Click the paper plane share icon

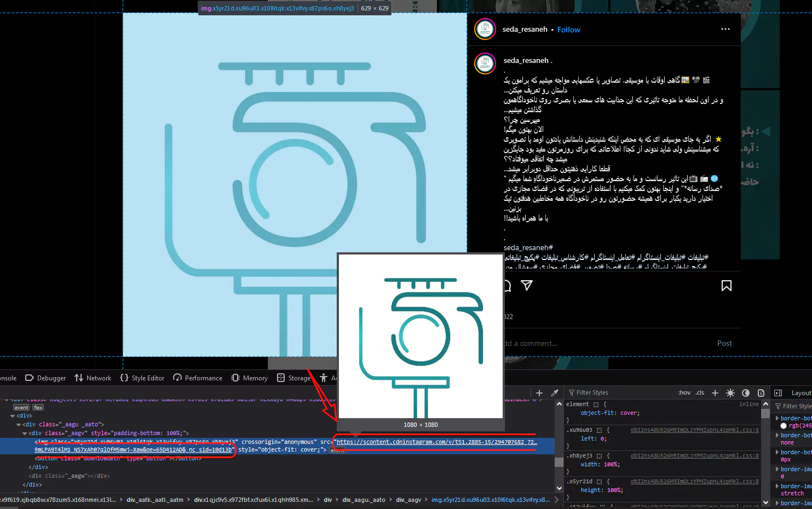point(527,285)
